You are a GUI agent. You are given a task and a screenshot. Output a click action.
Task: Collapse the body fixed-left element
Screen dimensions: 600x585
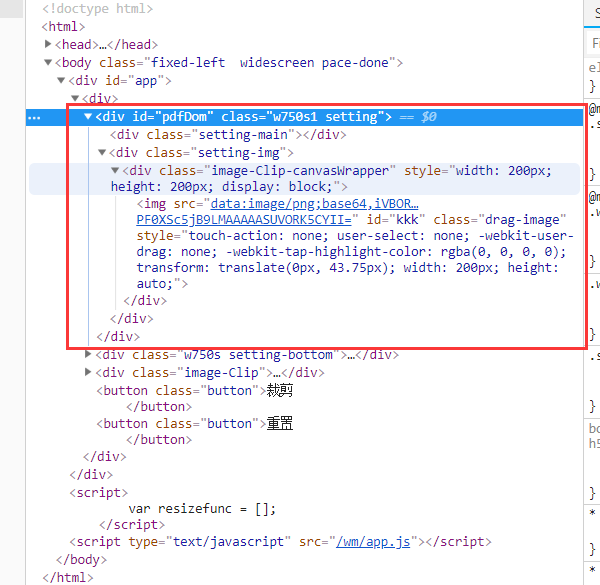[x=48, y=62]
